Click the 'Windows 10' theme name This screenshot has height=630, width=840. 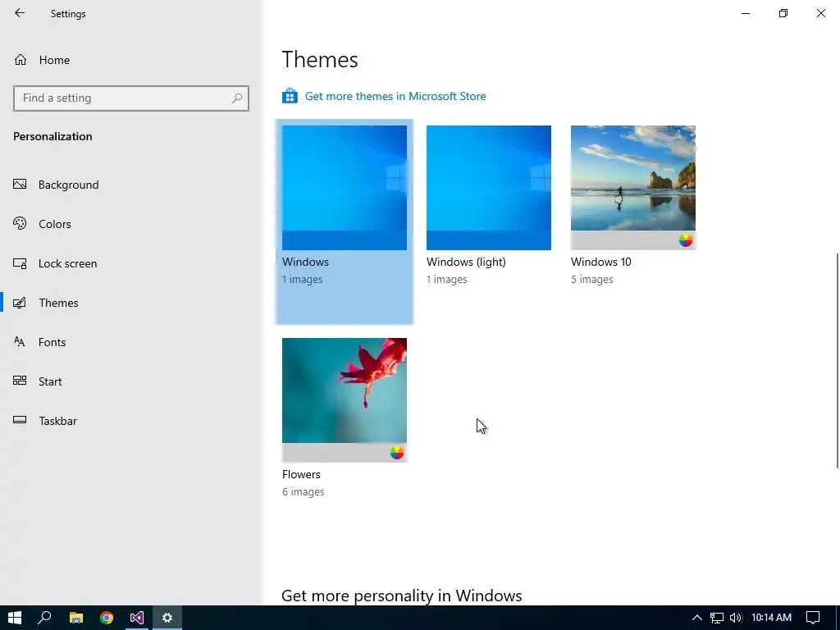601,262
